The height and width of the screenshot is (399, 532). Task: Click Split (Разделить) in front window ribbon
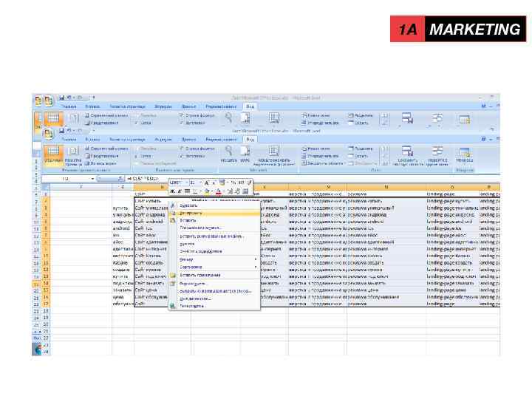pos(361,149)
